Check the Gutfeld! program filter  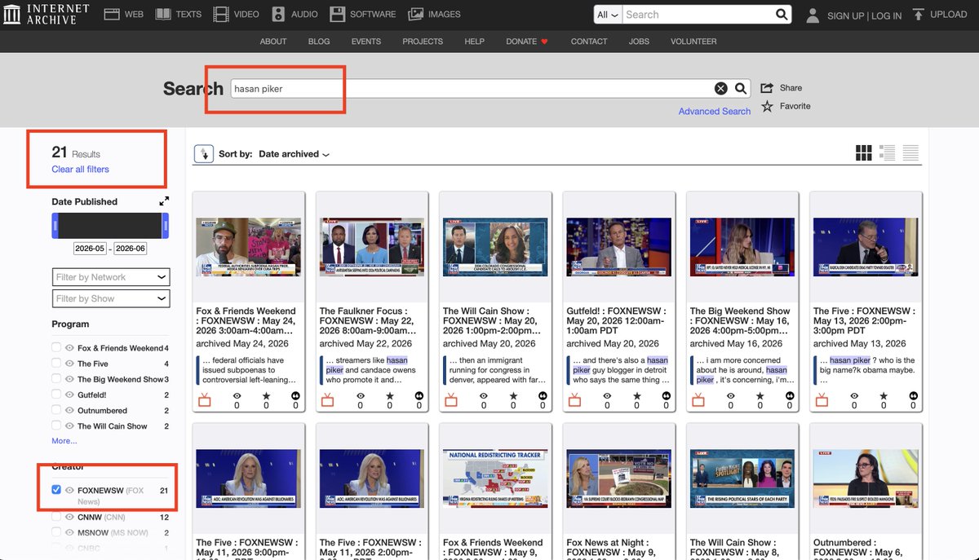[56, 395]
